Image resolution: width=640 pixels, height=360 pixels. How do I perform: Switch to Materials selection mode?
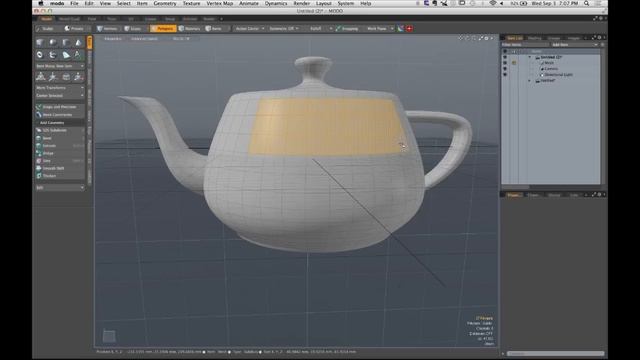coord(190,29)
